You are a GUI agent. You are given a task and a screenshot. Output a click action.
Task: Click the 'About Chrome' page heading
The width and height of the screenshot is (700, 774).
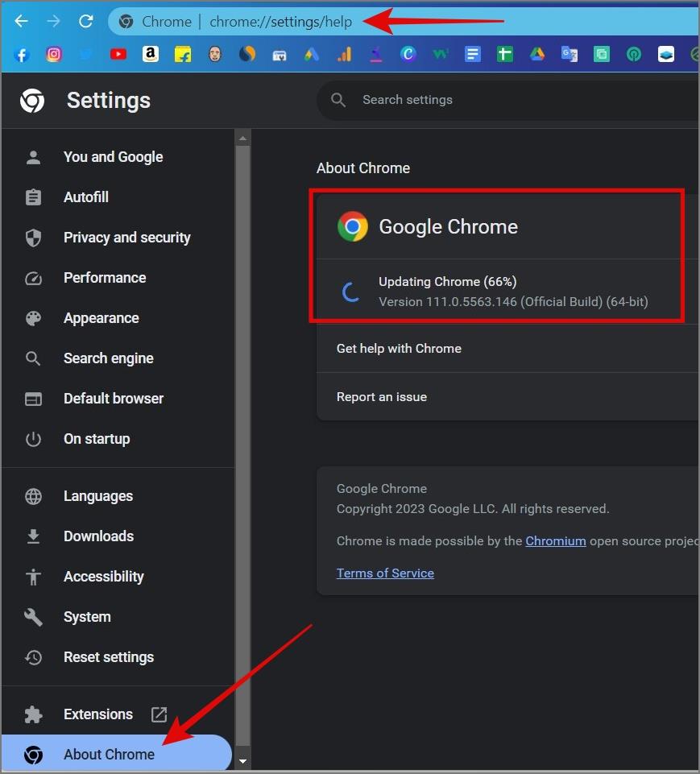pyautogui.click(x=362, y=168)
